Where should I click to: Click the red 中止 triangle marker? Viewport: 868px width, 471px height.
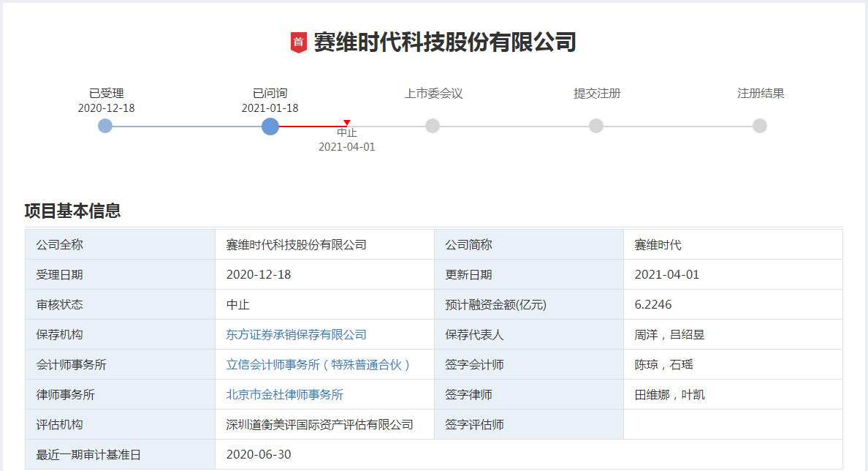tap(347, 123)
